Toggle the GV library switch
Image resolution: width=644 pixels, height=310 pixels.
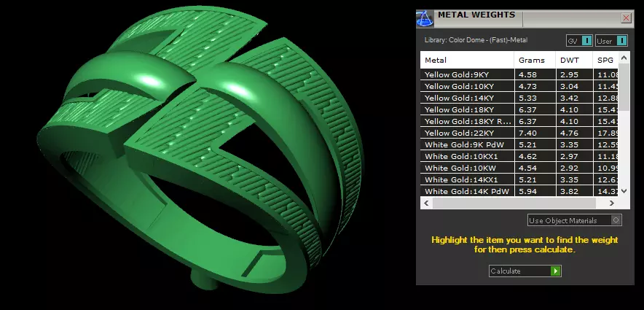[x=579, y=41]
